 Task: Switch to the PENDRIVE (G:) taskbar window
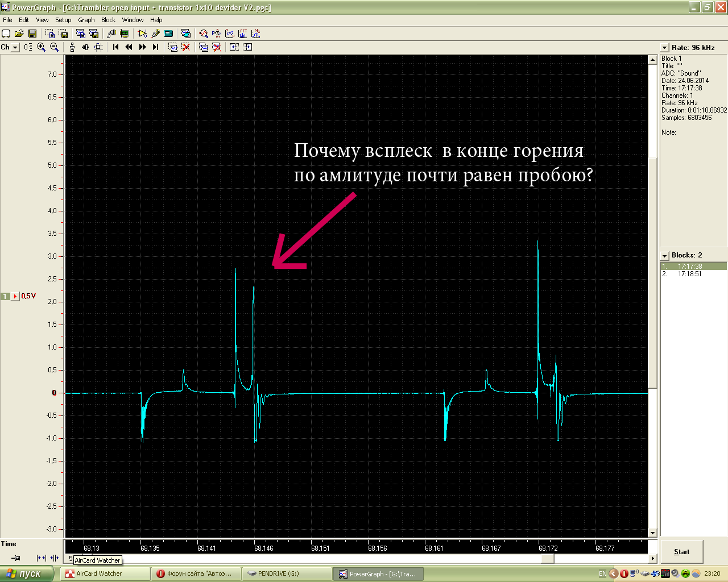[287, 573]
